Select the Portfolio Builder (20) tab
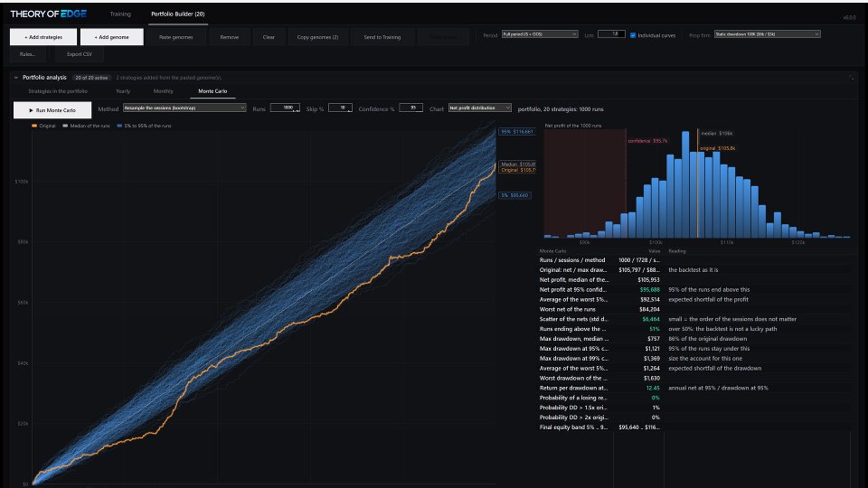Viewport: 868px width, 488px height. point(178,14)
